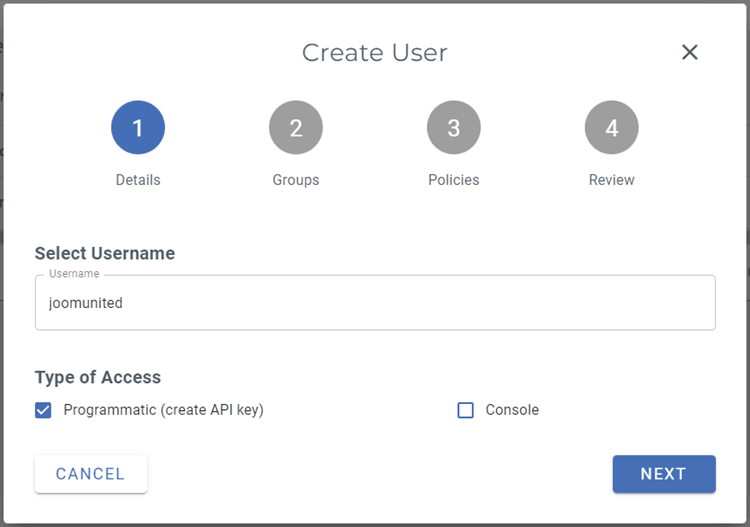Click the Create User dialog title
This screenshot has width=750, height=527.
375,53
